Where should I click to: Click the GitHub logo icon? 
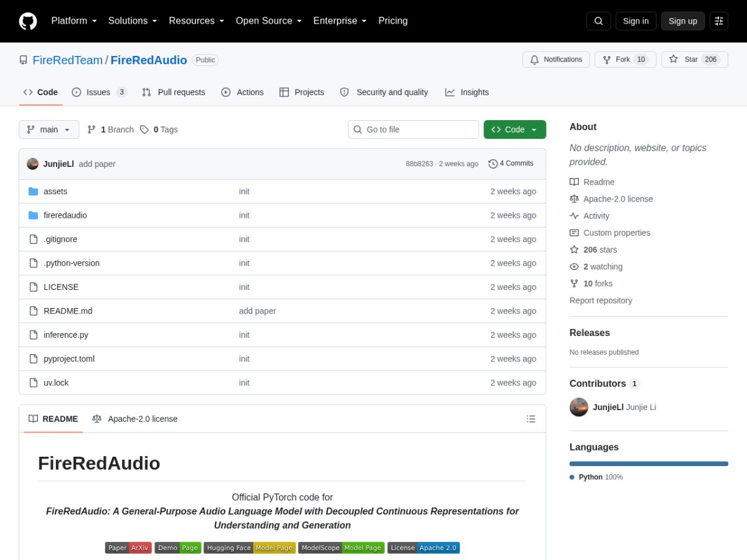(28, 21)
